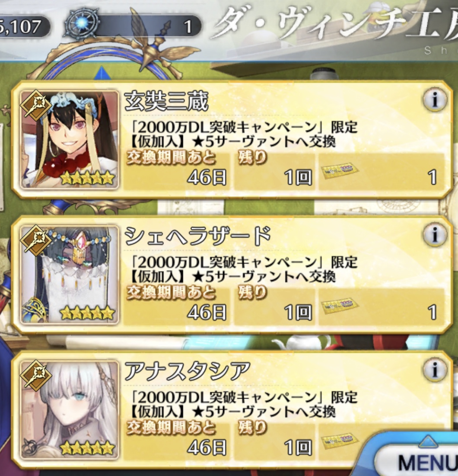Viewport: 458px width, 476px height.
Task: Expand MENU with the up arrow
Action: [428, 441]
